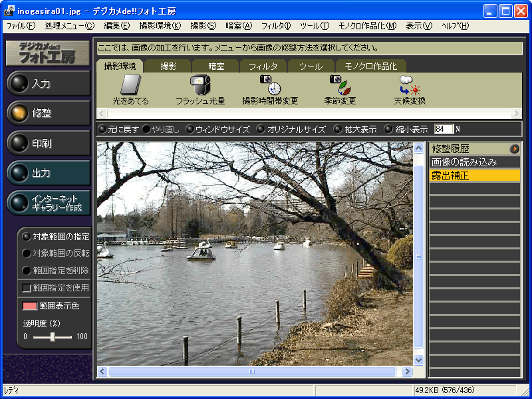
Task: Open the 印刷 print stage
Action: tap(49, 143)
